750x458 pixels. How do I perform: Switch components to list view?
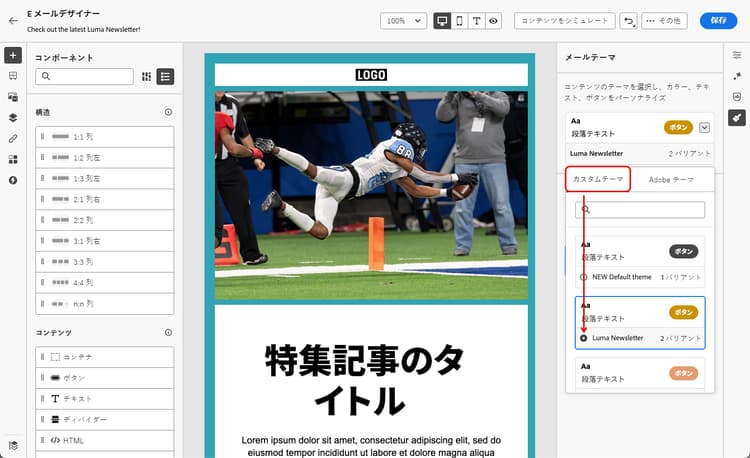[165, 76]
